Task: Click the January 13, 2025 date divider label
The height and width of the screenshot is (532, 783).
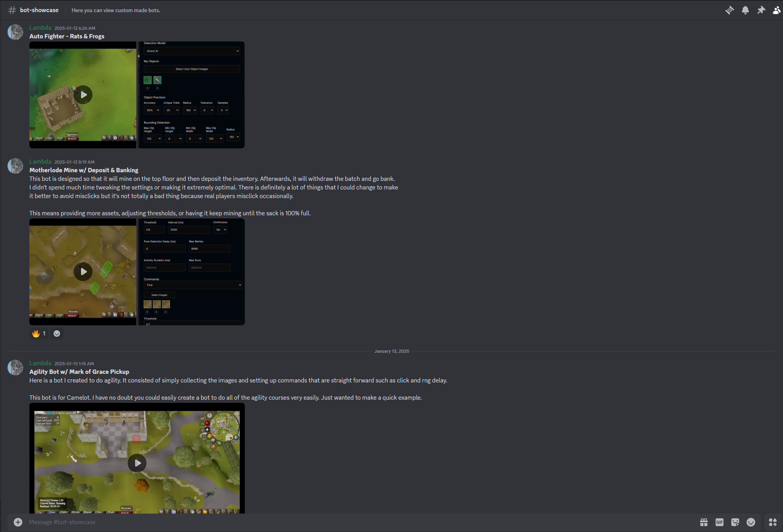Action: click(x=392, y=351)
